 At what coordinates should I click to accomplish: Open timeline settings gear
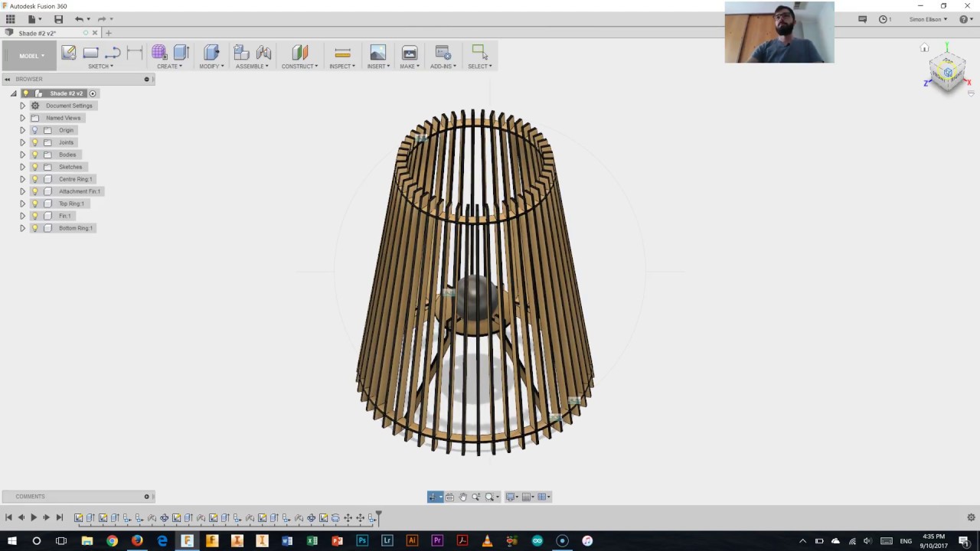pyautogui.click(x=971, y=517)
